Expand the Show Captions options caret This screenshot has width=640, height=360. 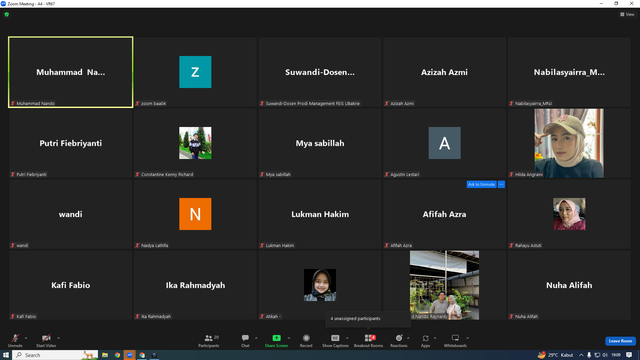pyautogui.click(x=347, y=338)
